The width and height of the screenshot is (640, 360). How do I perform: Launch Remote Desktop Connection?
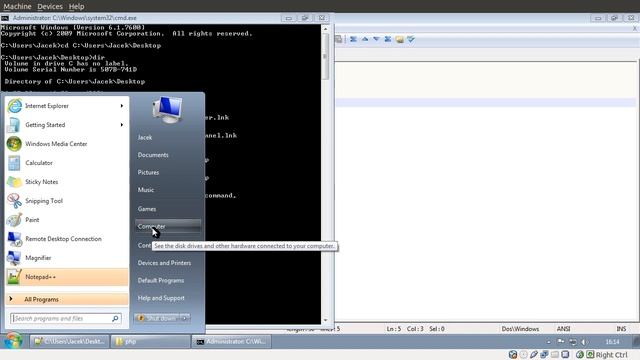(x=67, y=239)
